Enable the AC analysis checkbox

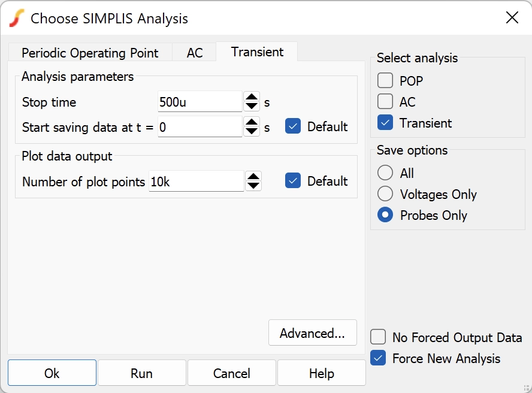[385, 101]
